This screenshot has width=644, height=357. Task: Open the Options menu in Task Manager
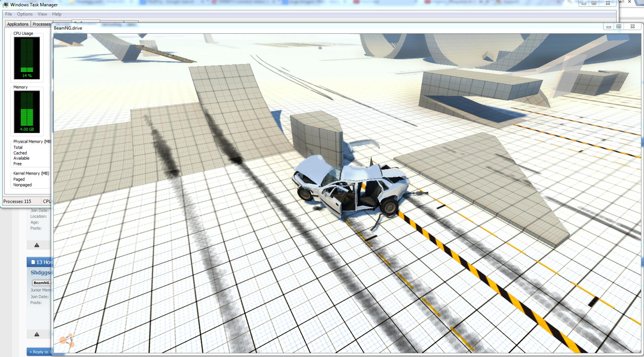[x=25, y=14]
